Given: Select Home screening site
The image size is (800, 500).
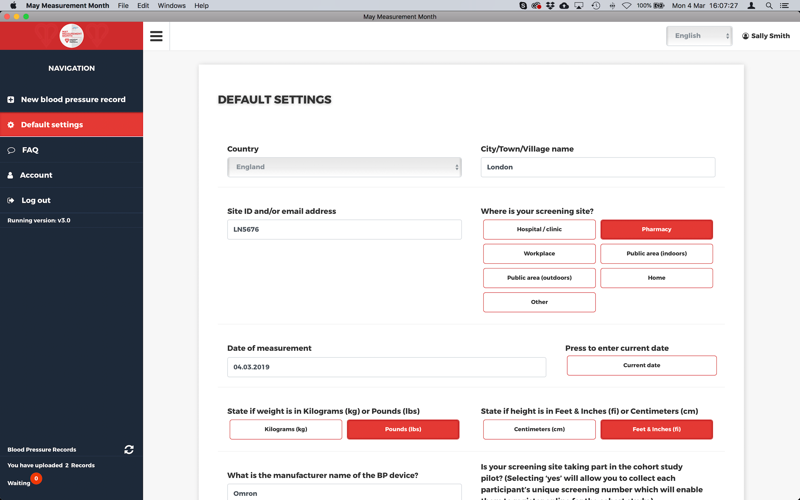Looking at the screenshot, I should [x=657, y=278].
